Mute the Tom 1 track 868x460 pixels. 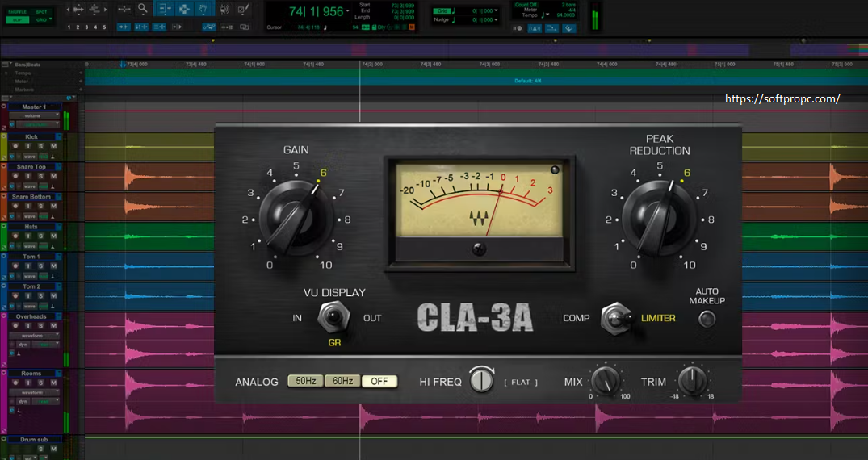click(x=54, y=266)
